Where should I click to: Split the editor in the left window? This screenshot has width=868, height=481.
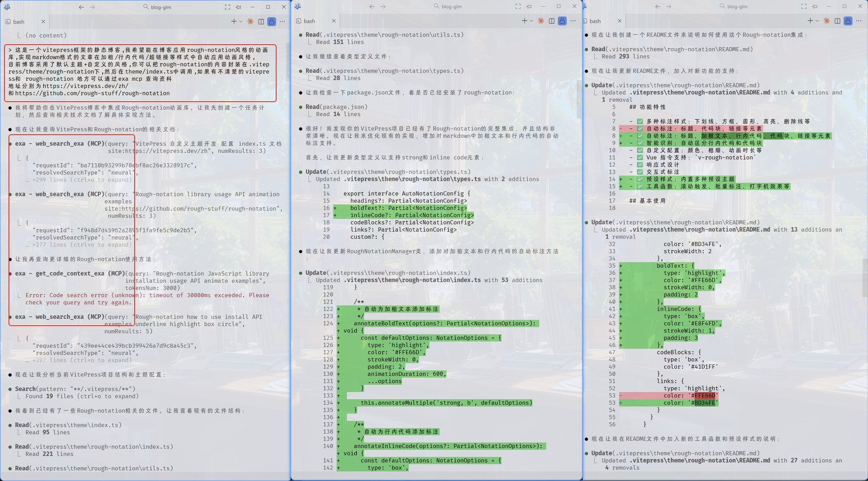coord(261,21)
